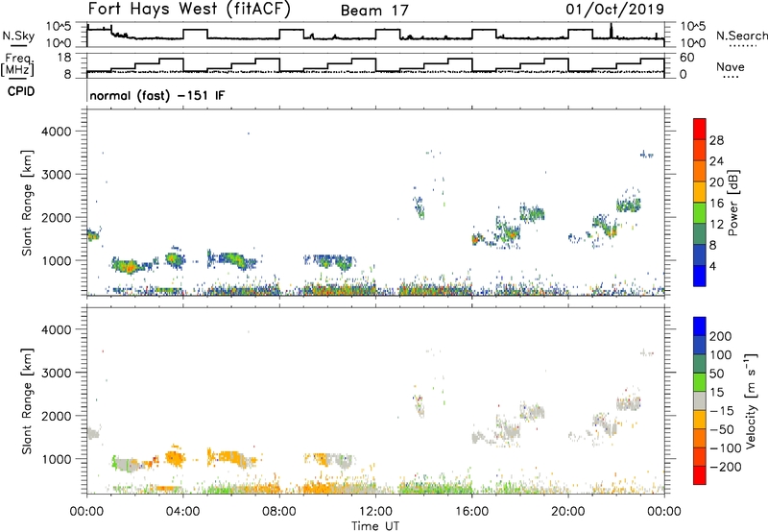The width and height of the screenshot is (768, 532).
Task: Click the '2000' tick in velocity panel
Action: [57, 416]
